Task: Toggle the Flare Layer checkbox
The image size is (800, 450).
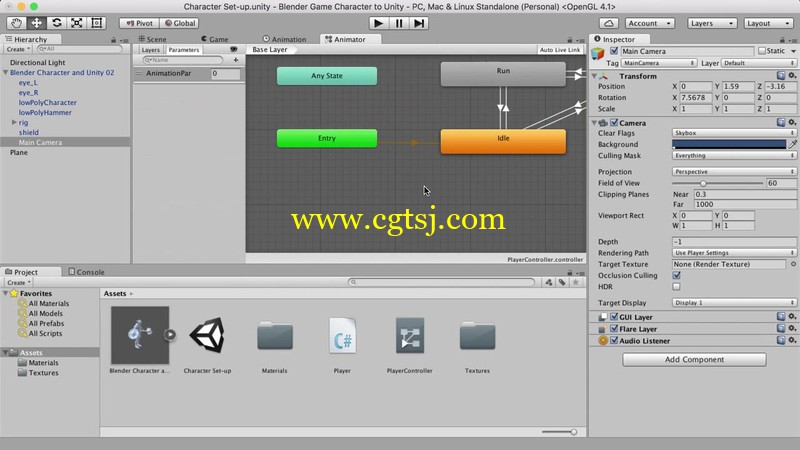Action: coord(614,329)
